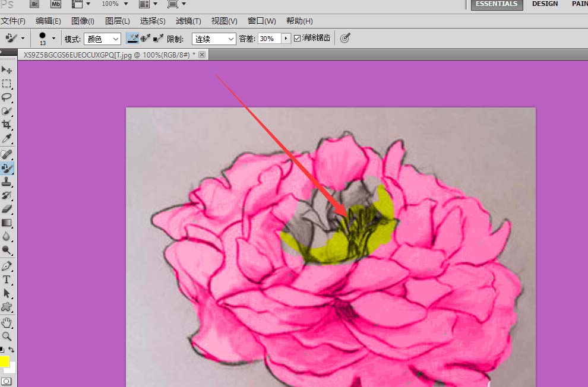The height and width of the screenshot is (387, 588).
Task: Reset default foreground and background colors
Action: coord(2,350)
